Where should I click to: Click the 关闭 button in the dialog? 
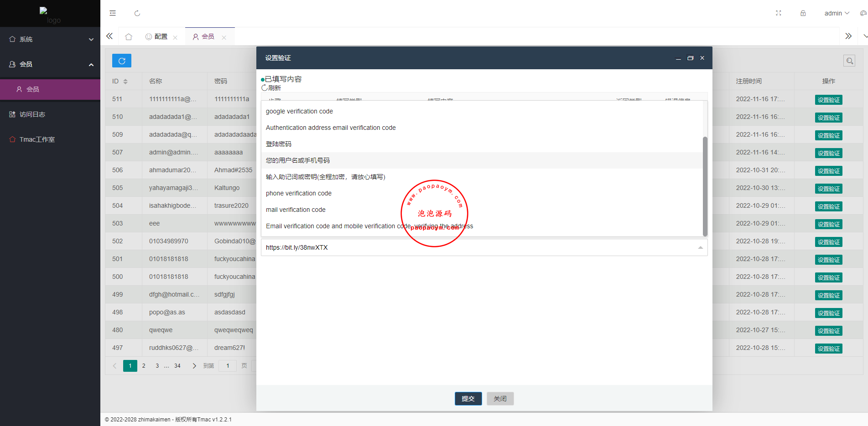[500, 399]
